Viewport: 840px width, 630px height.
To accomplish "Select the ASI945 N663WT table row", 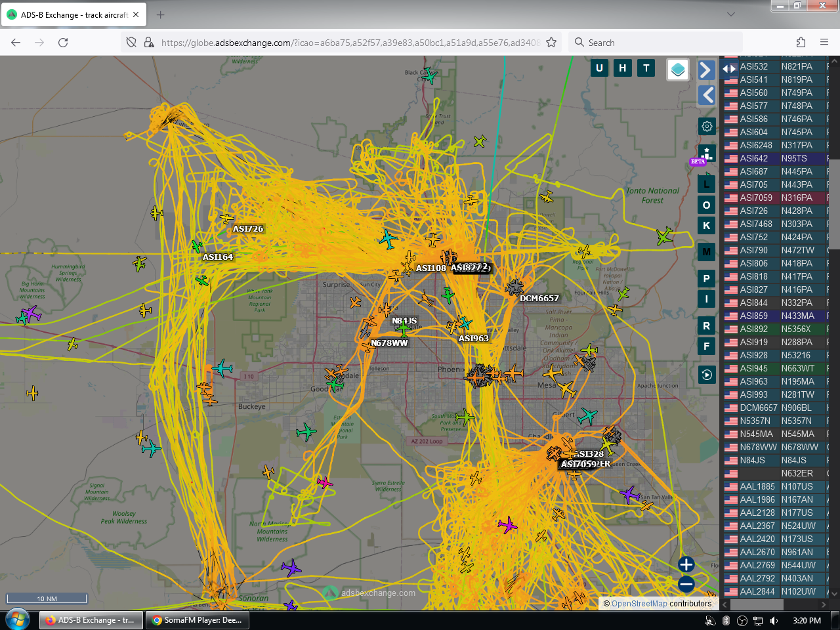I will point(776,368).
